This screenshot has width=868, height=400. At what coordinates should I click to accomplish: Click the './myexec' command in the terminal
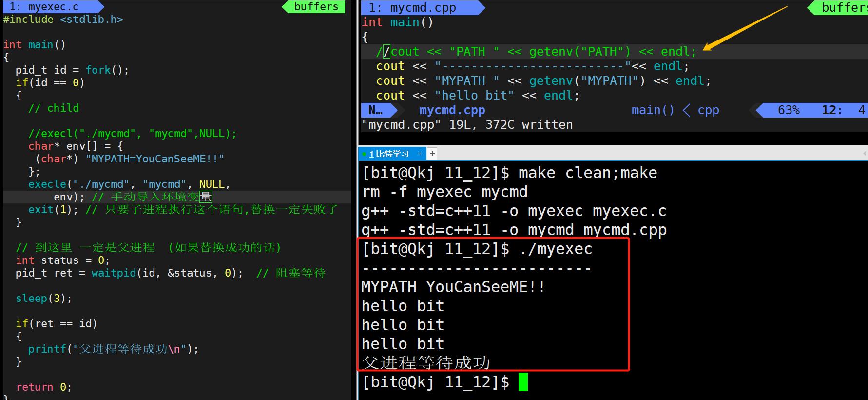click(556, 249)
